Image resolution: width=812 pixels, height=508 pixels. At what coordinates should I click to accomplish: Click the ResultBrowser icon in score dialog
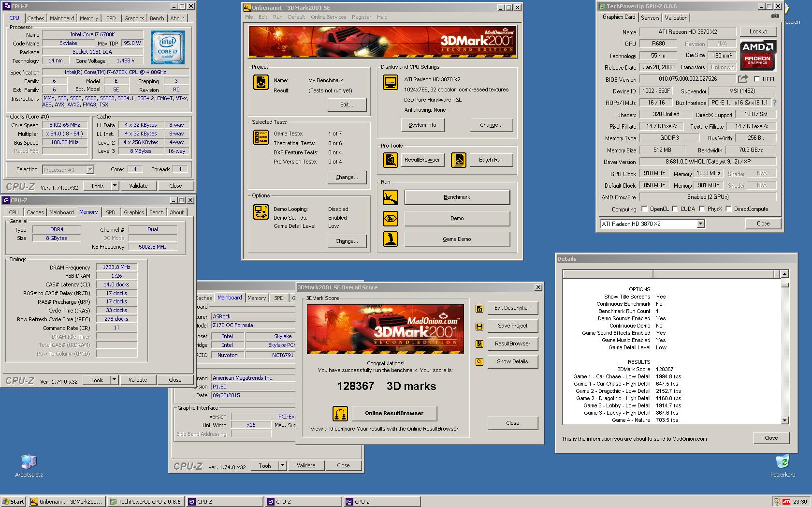click(479, 344)
